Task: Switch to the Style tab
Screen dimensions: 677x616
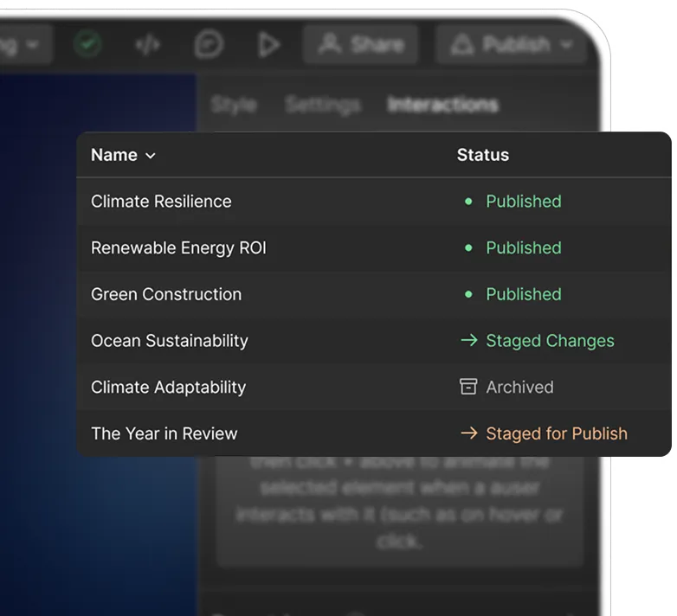Action: [234, 105]
